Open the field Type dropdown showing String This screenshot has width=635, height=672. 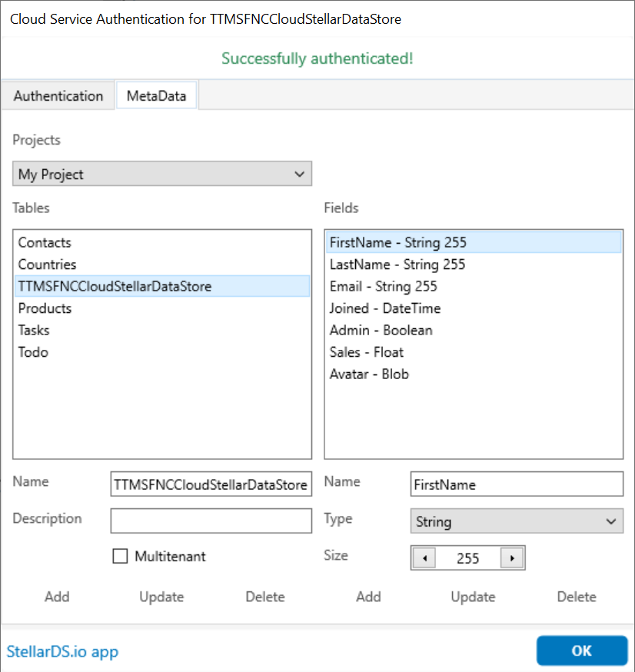pos(517,521)
